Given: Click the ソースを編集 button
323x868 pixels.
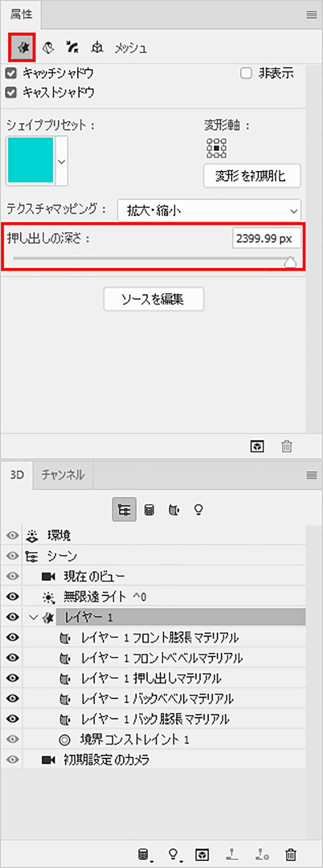Looking at the screenshot, I should pos(154,299).
